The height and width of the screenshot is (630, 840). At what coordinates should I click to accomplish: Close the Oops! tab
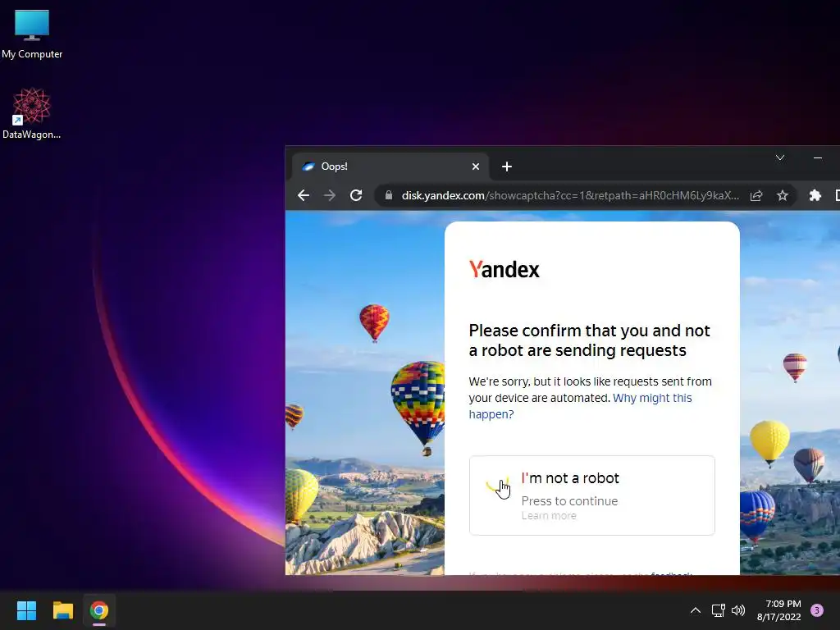pyautogui.click(x=475, y=167)
